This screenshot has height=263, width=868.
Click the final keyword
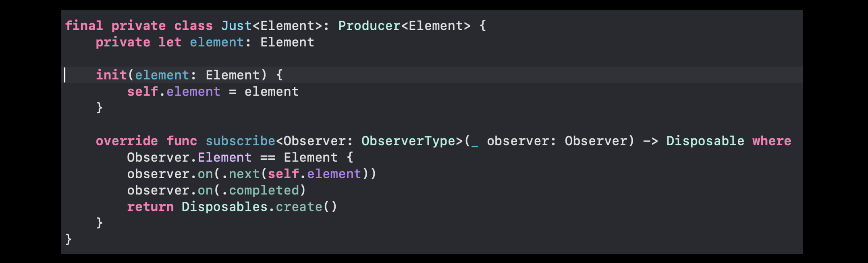tap(84, 26)
